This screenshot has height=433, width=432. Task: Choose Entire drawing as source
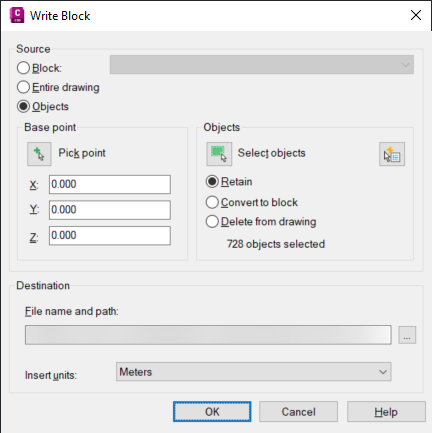(23, 87)
